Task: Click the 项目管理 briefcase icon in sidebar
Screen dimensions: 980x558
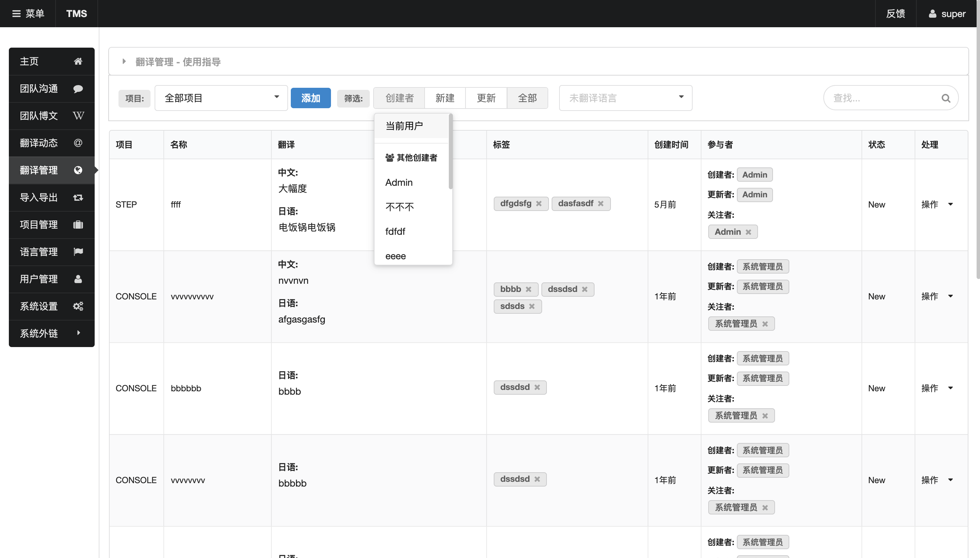Action: pyautogui.click(x=78, y=225)
